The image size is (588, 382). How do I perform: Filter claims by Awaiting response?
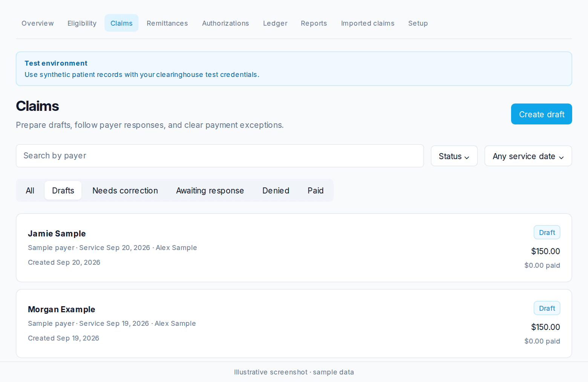[210, 190]
